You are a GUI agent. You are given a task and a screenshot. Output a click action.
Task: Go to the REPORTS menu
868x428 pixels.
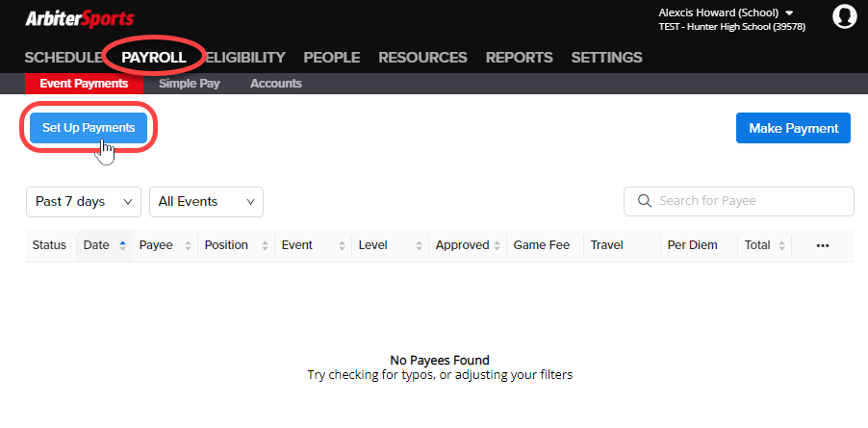[x=519, y=57]
